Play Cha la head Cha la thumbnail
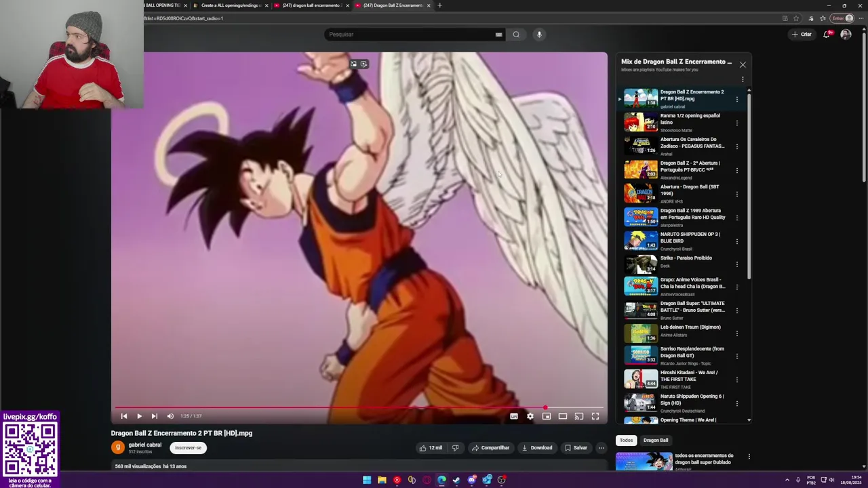868x488 pixels. tap(641, 286)
